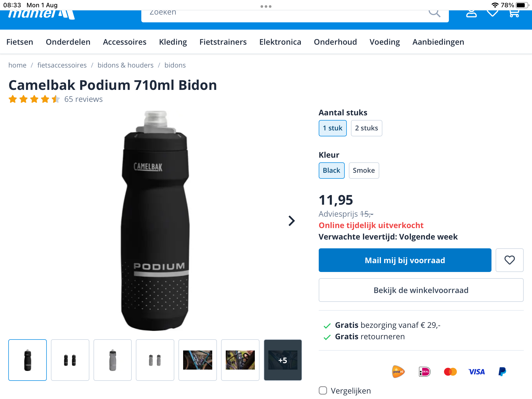Show next product image with arrow
This screenshot has height=399, width=532.
[x=292, y=221]
